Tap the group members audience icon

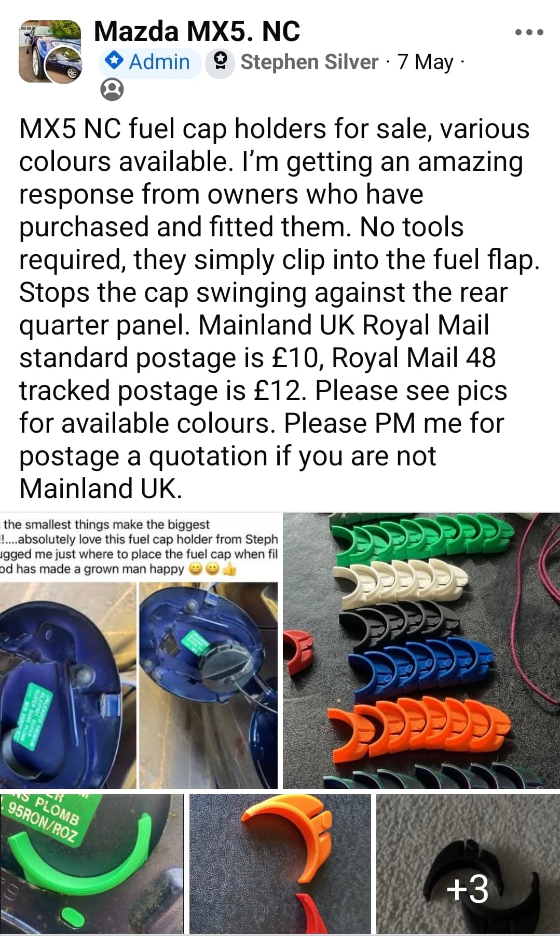pyautogui.click(x=112, y=89)
